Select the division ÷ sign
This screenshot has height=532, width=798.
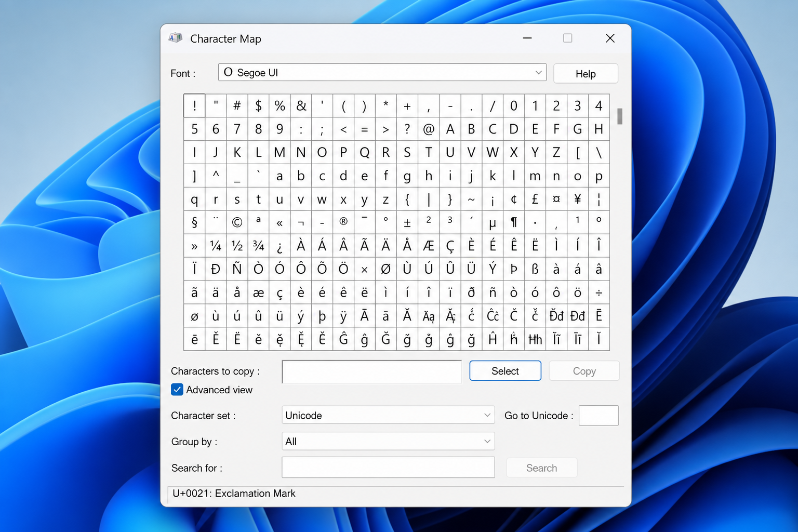tap(599, 293)
